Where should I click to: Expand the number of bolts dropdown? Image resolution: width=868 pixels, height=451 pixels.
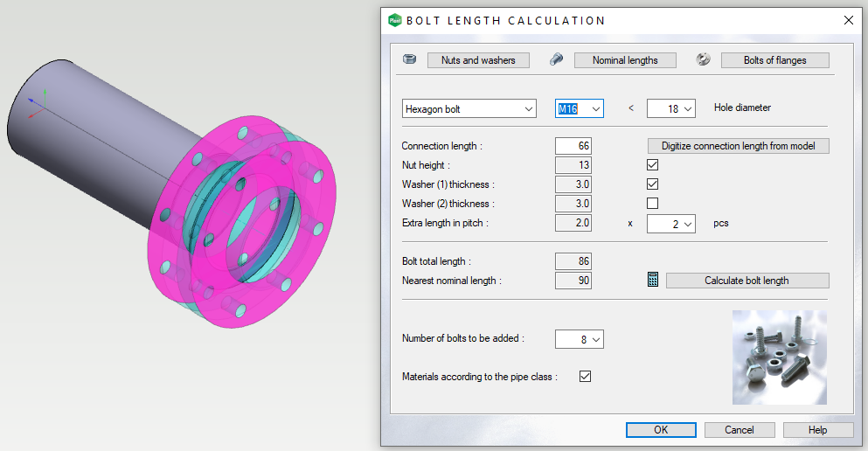tap(580, 339)
